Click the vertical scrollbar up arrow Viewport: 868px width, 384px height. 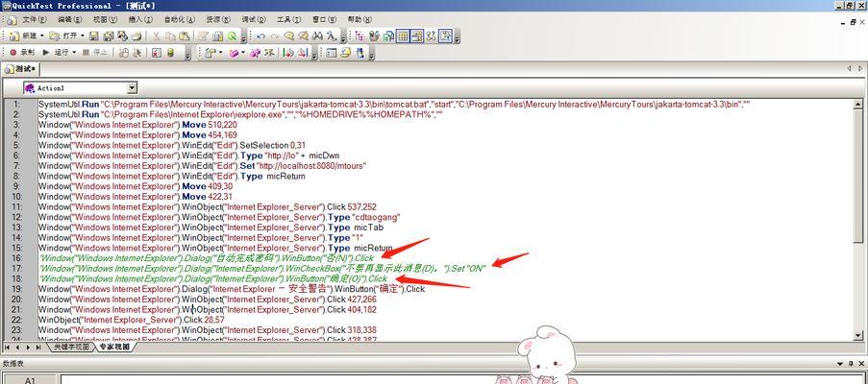pos(858,104)
